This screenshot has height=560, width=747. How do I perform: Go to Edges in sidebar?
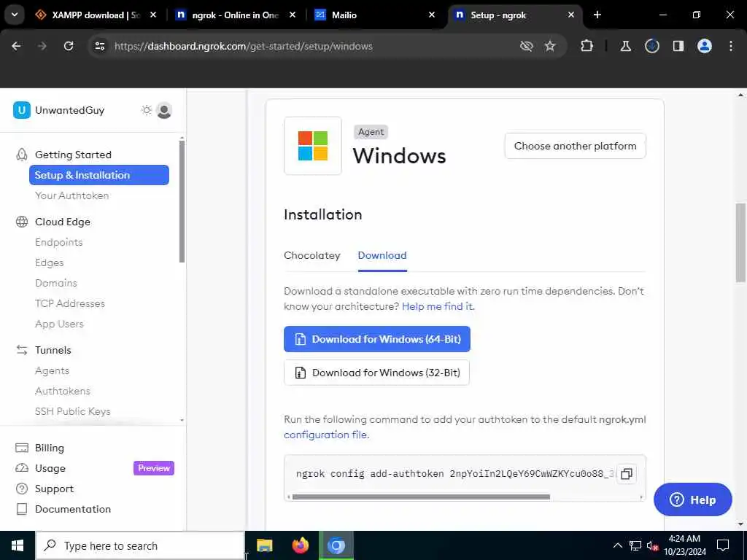(49, 262)
